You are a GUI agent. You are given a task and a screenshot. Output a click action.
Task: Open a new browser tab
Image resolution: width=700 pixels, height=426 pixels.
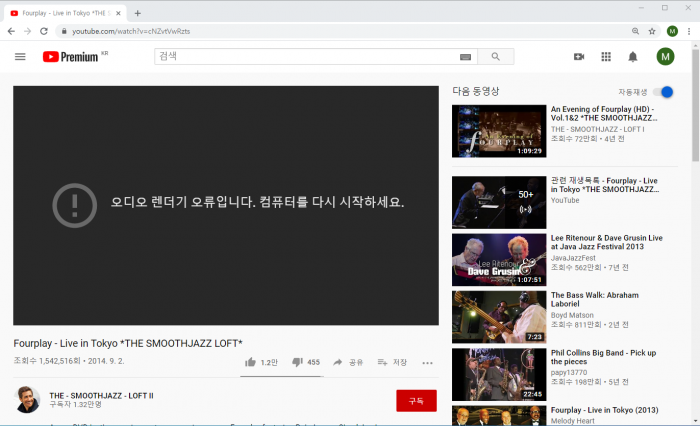(138, 13)
